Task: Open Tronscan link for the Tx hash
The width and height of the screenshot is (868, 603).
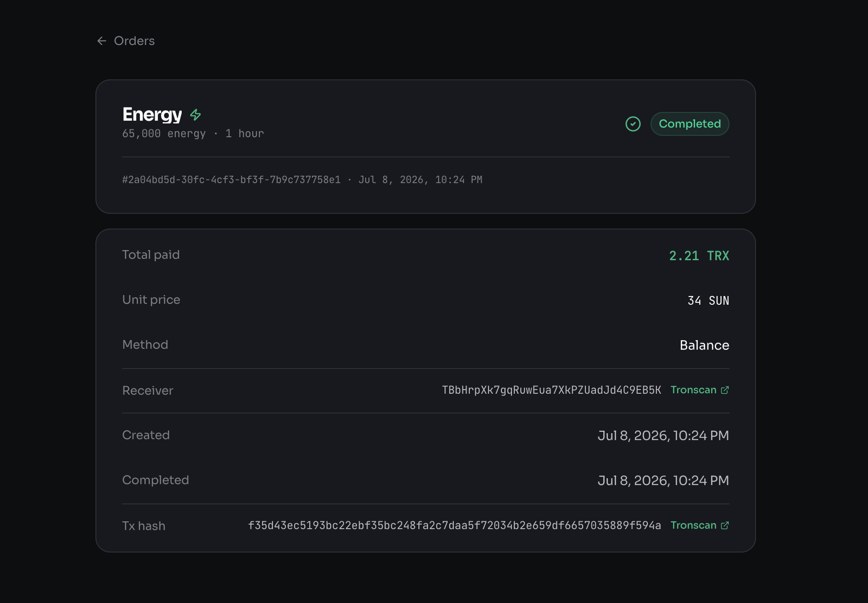Action: [x=700, y=525]
